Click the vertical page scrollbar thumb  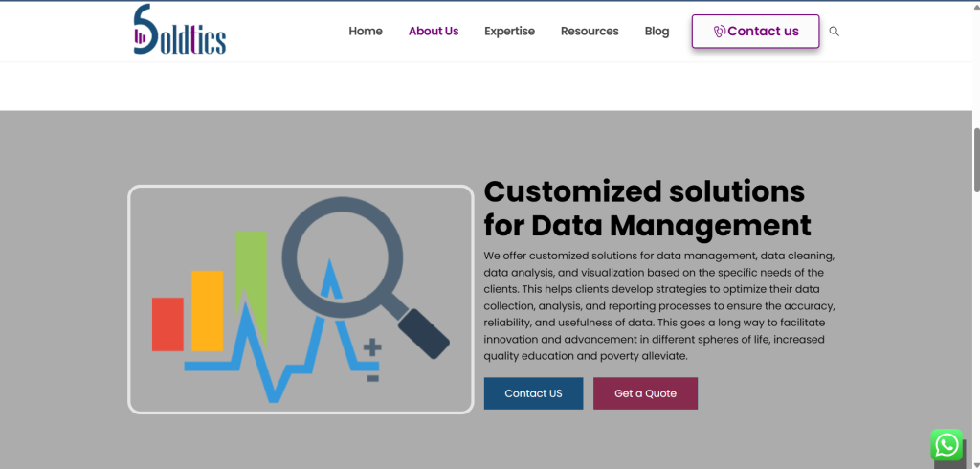coord(975,160)
